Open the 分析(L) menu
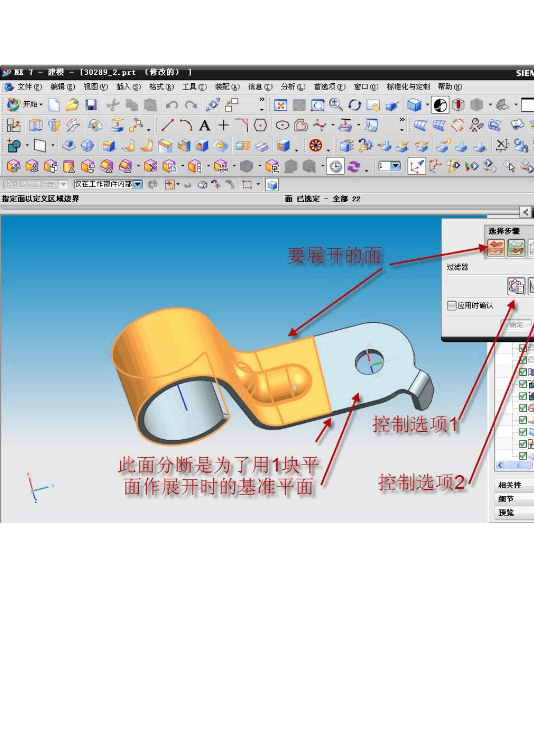 [293, 87]
